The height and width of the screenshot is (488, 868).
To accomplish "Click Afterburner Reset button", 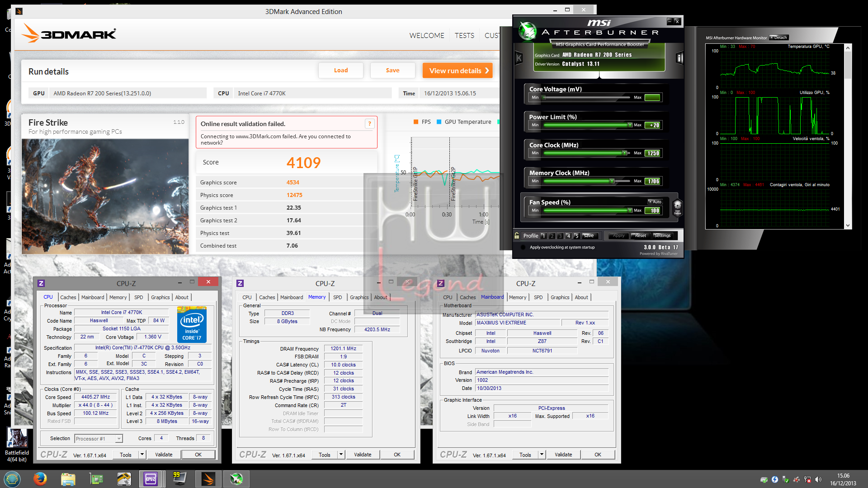I will pos(640,235).
